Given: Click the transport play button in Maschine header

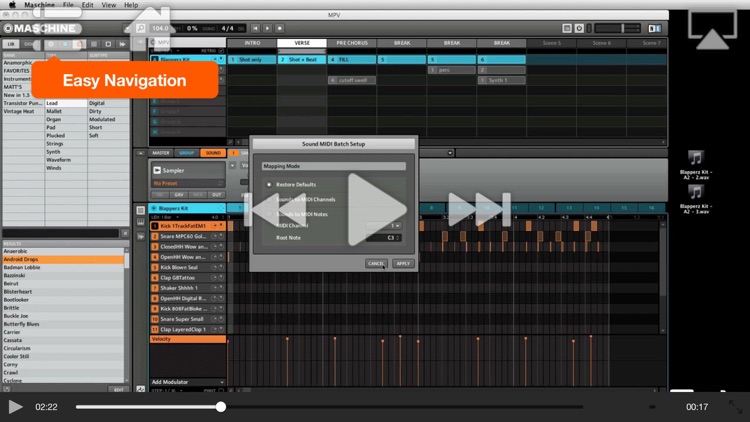Looking at the screenshot, I should tap(267, 28).
